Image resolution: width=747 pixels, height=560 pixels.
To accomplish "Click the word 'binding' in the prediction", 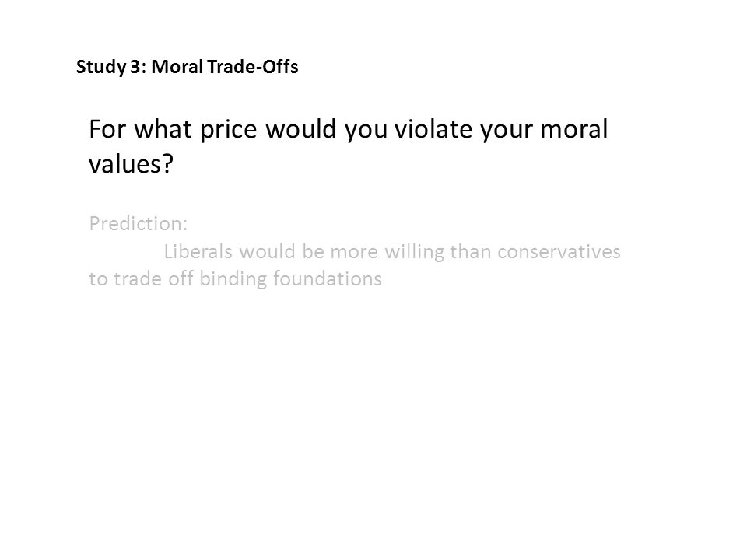I will pos(233,279).
